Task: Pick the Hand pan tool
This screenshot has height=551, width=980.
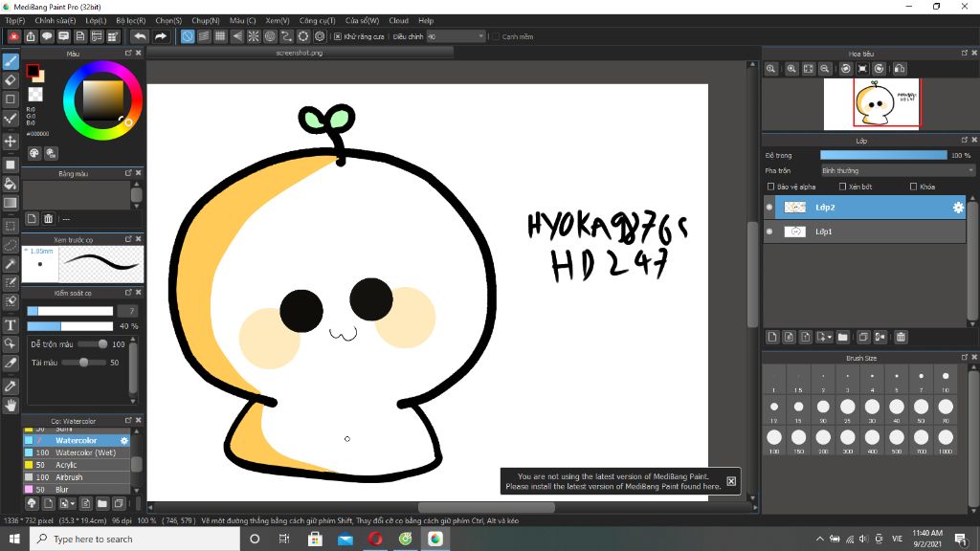Action: pyautogui.click(x=11, y=406)
